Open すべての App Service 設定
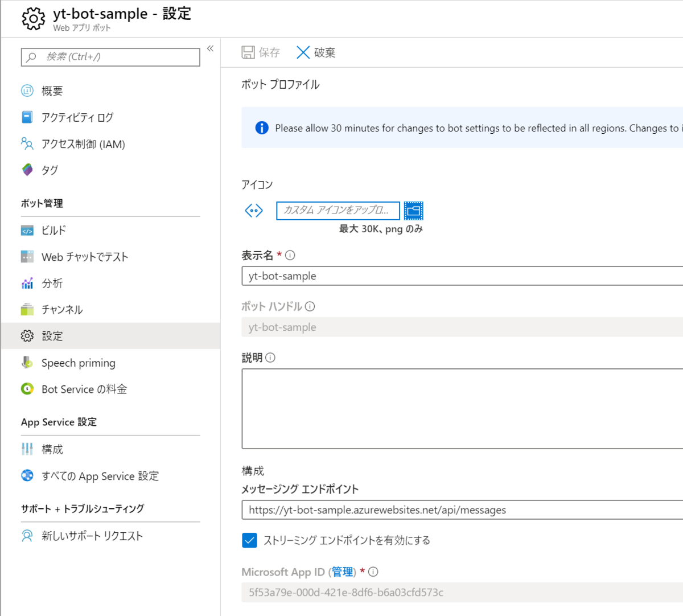683x616 pixels. point(100,476)
